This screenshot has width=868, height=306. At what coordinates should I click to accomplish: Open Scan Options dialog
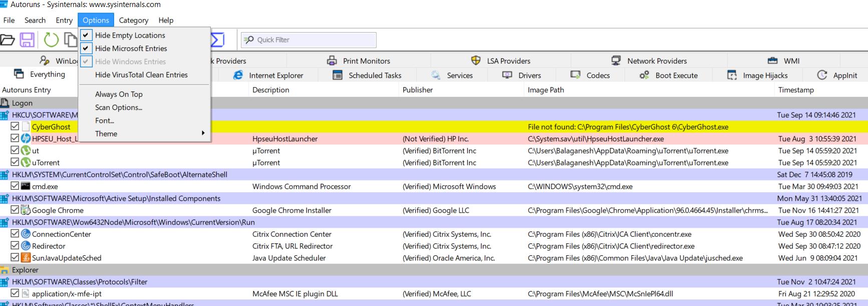[144, 107]
